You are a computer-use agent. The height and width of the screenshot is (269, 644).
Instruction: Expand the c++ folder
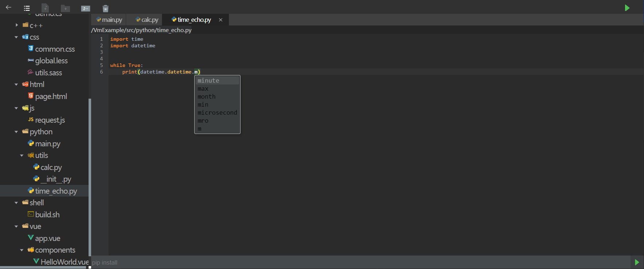(x=17, y=25)
